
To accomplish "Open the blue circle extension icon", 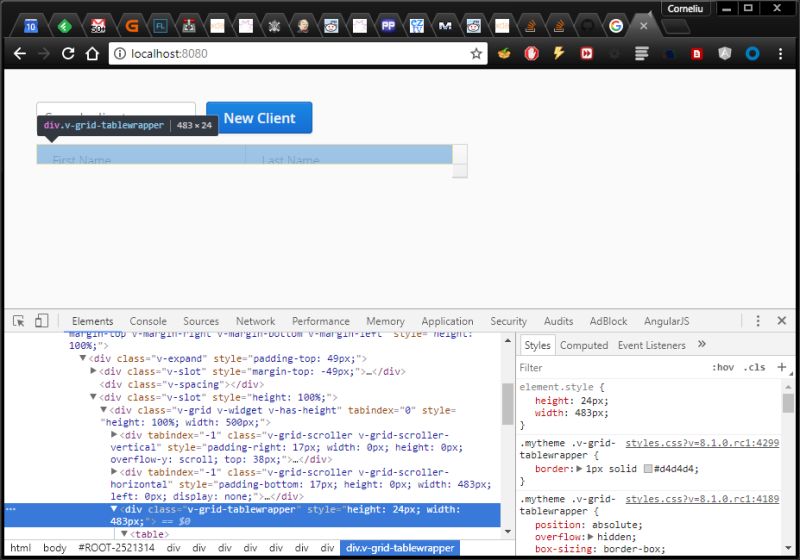I will coord(752,54).
